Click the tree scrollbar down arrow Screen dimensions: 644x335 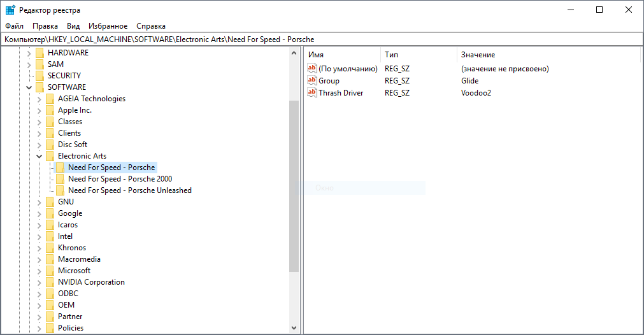[x=294, y=327]
